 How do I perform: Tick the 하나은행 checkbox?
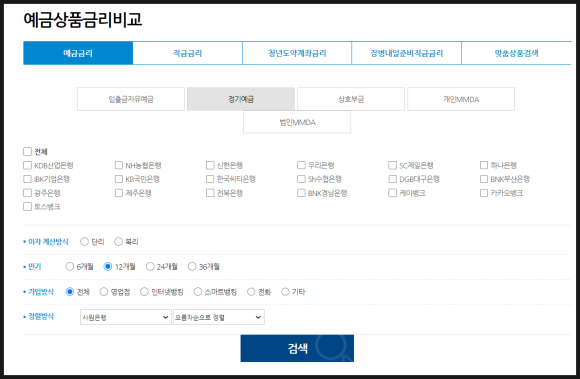[x=484, y=165]
